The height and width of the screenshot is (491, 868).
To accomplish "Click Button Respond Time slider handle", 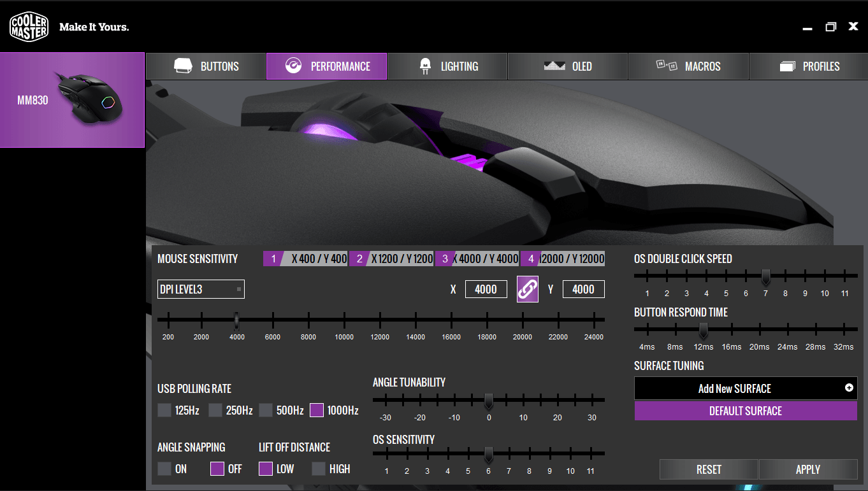I will 703,331.
